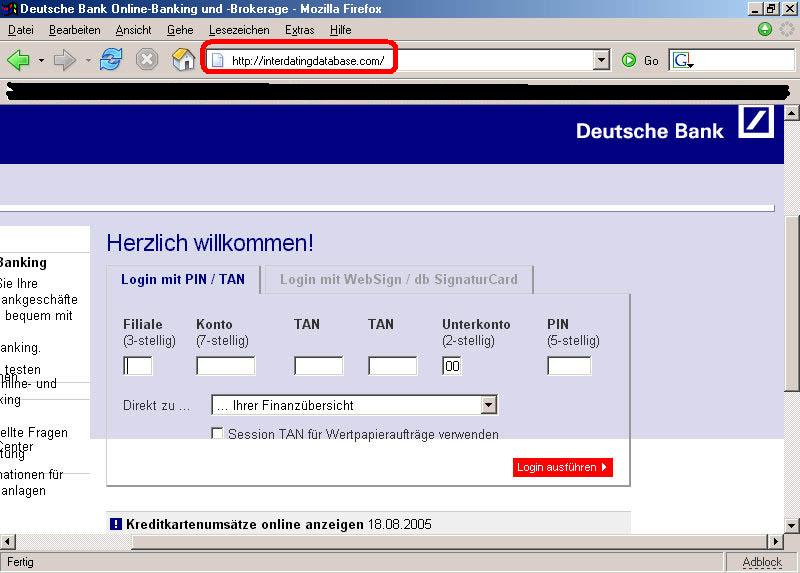Image resolution: width=800 pixels, height=573 pixels.
Task: Click the blue exclamation icon beside Kreditkartenumsätze
Action: [116, 524]
